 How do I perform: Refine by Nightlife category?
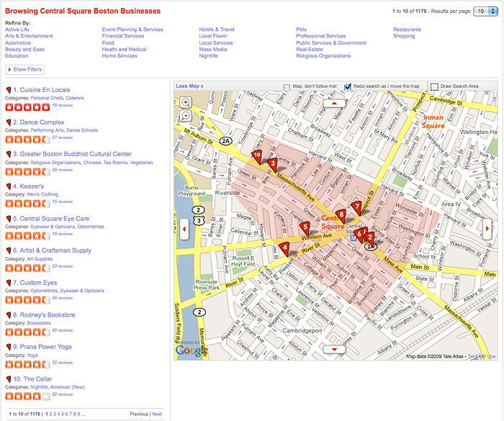coord(208,56)
